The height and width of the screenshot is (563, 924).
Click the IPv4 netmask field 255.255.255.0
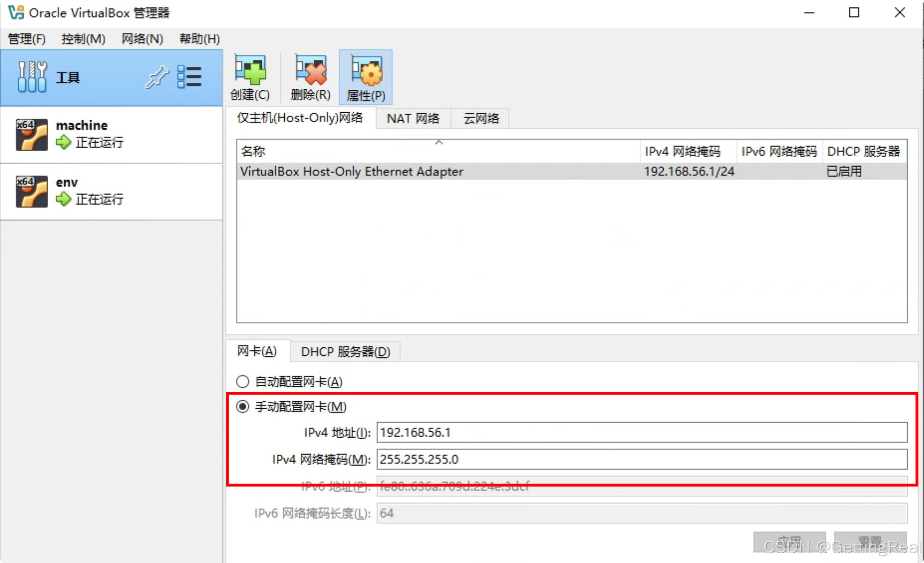coord(642,459)
